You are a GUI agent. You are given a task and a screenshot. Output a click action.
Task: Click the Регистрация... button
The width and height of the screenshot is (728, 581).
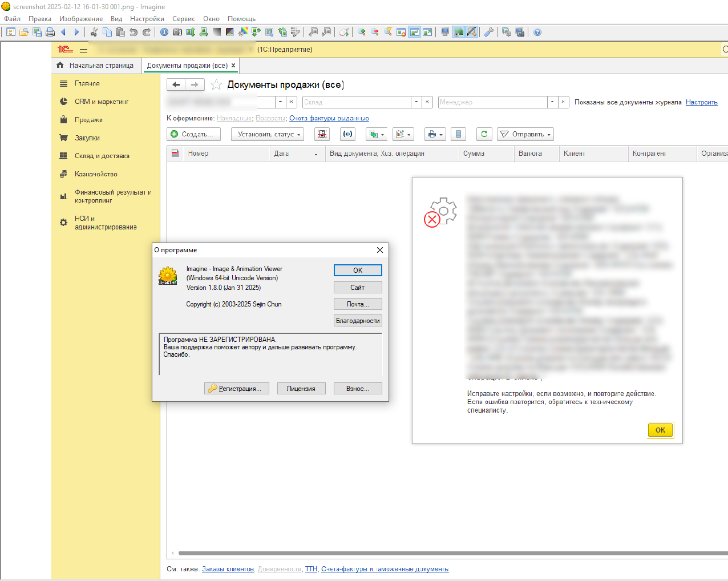[x=237, y=389]
